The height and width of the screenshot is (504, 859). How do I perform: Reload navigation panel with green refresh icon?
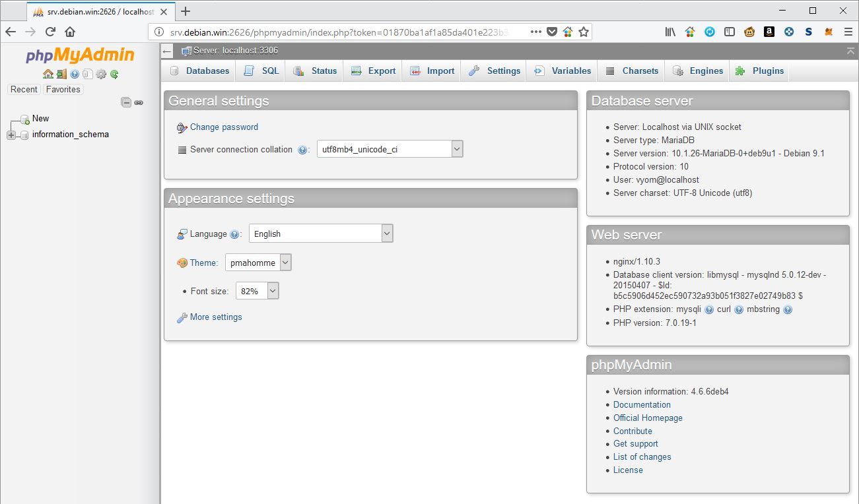114,74
